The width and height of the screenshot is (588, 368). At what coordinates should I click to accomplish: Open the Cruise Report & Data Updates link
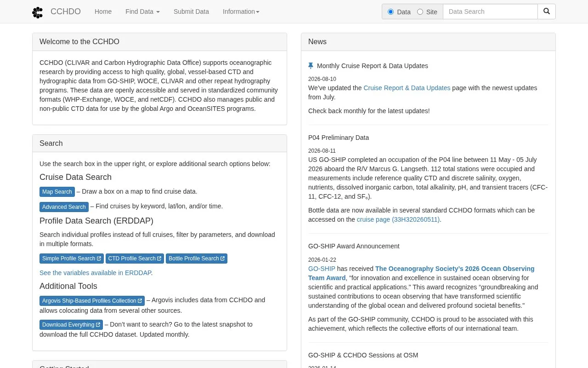407,88
